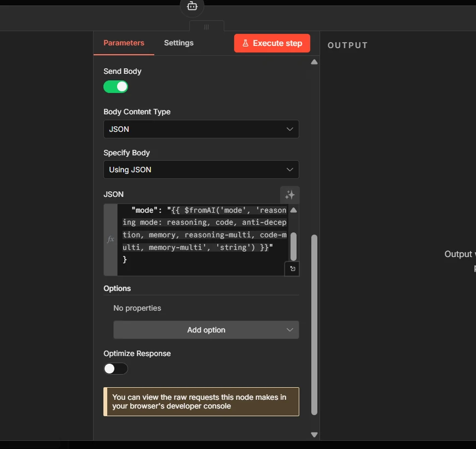Switch to the Settings tab

click(x=178, y=43)
